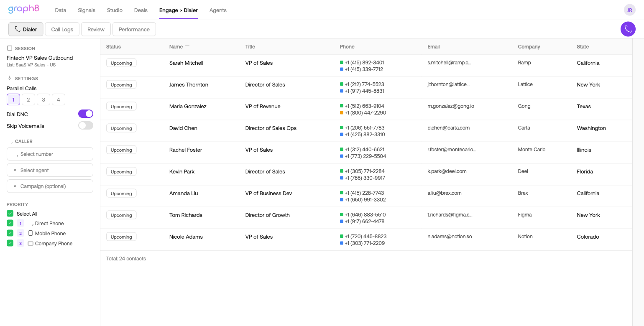The height and width of the screenshot is (326, 644).
Task: Click email n.adams@notion.so
Action: pyautogui.click(x=450, y=237)
